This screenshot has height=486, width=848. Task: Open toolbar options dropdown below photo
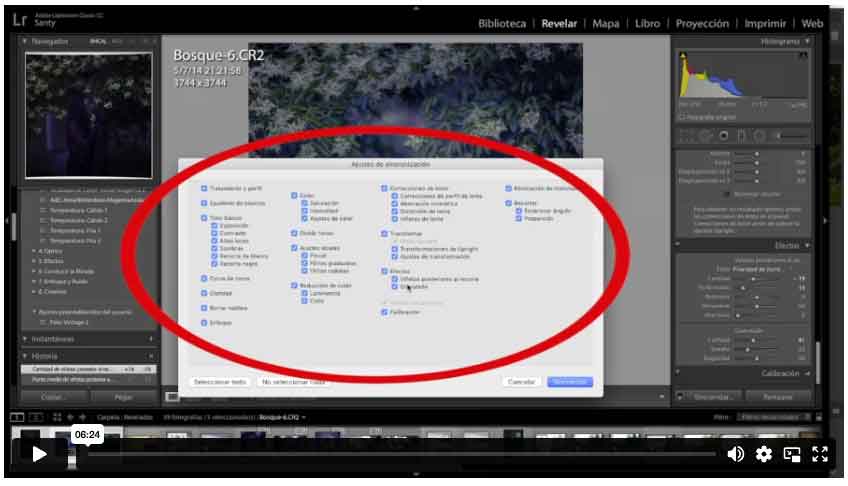(x=661, y=397)
